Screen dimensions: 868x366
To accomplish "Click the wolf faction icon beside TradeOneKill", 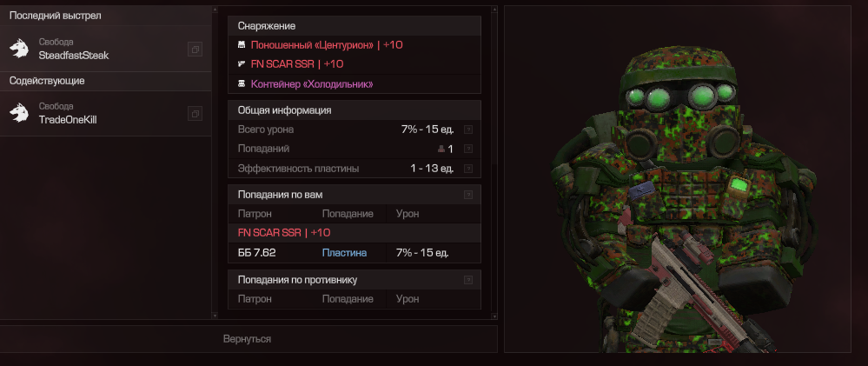I will (x=19, y=113).
